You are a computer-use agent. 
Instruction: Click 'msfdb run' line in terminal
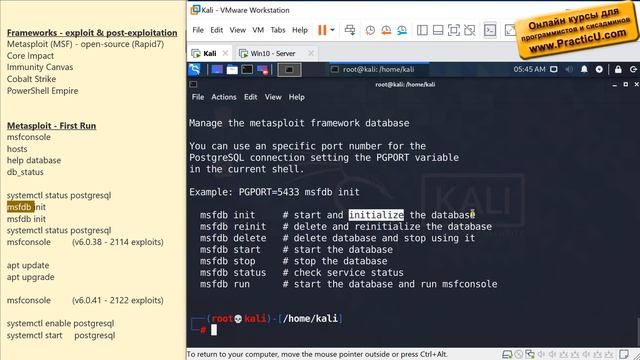coord(349,284)
